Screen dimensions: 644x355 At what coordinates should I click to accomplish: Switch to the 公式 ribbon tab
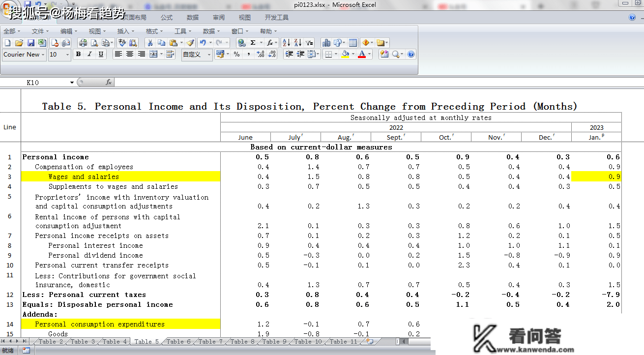click(x=167, y=17)
